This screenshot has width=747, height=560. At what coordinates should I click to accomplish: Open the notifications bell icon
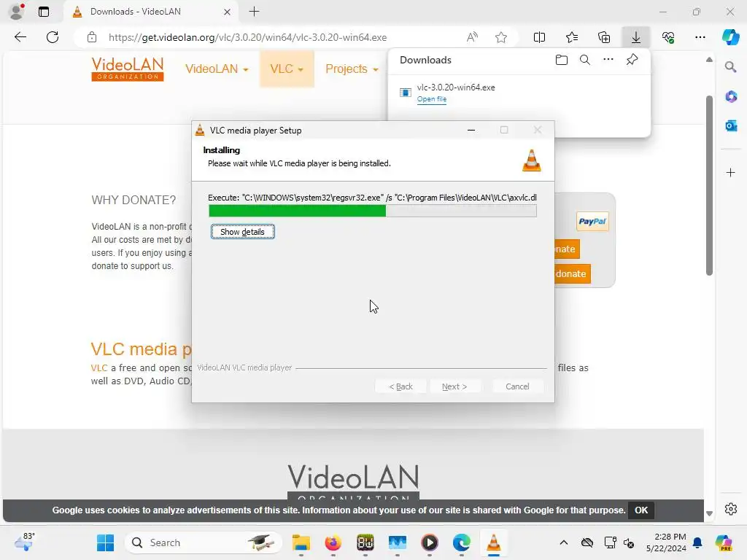point(697,542)
